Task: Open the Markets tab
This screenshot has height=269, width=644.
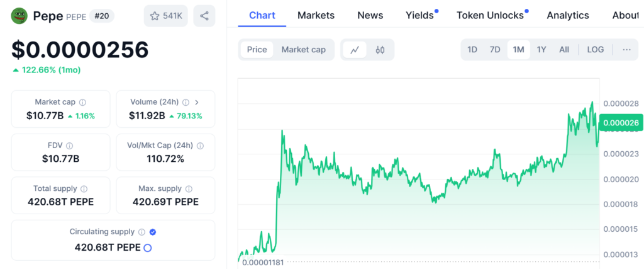Action: click(316, 15)
